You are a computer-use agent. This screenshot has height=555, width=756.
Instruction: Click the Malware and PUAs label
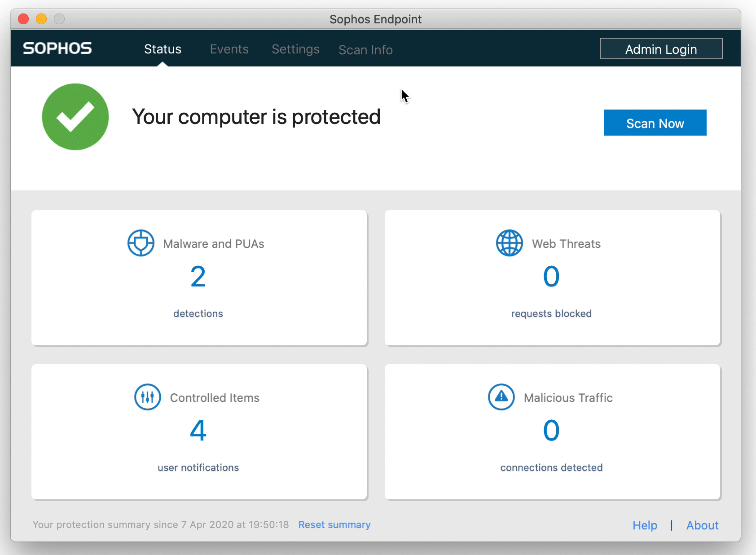(x=214, y=244)
